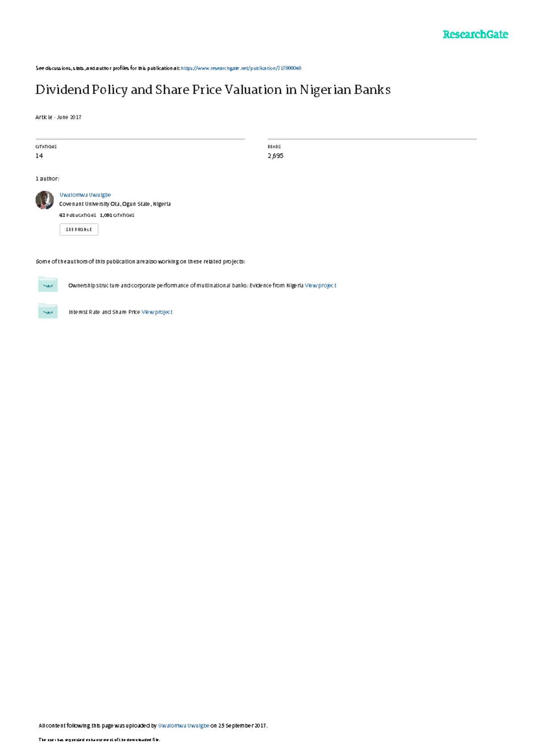The height and width of the screenshot is (756, 535).
Task: Open View project for Ownership structure
Action: click(321, 286)
